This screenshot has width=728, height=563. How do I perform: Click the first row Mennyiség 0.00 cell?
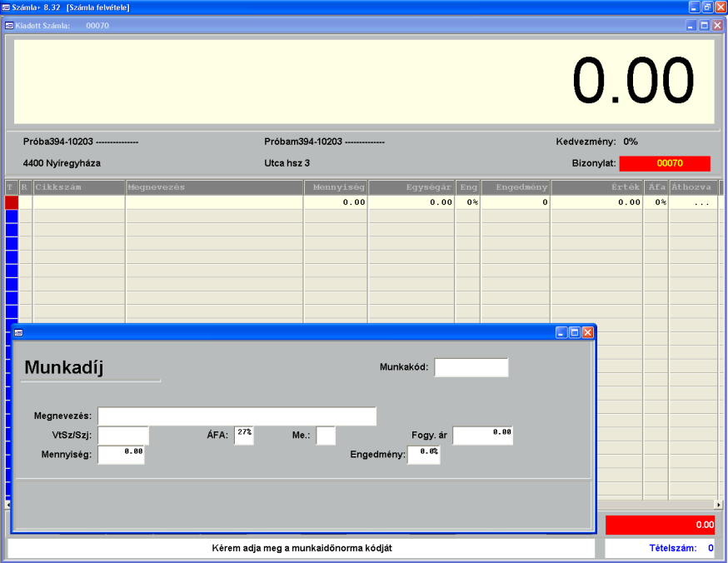coord(336,202)
